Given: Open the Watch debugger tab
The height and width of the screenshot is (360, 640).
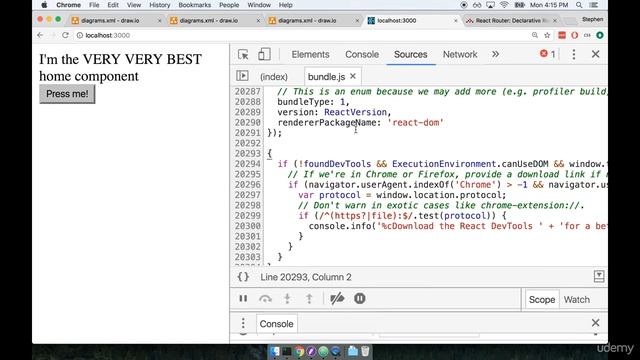Looking at the screenshot, I should tap(577, 300).
